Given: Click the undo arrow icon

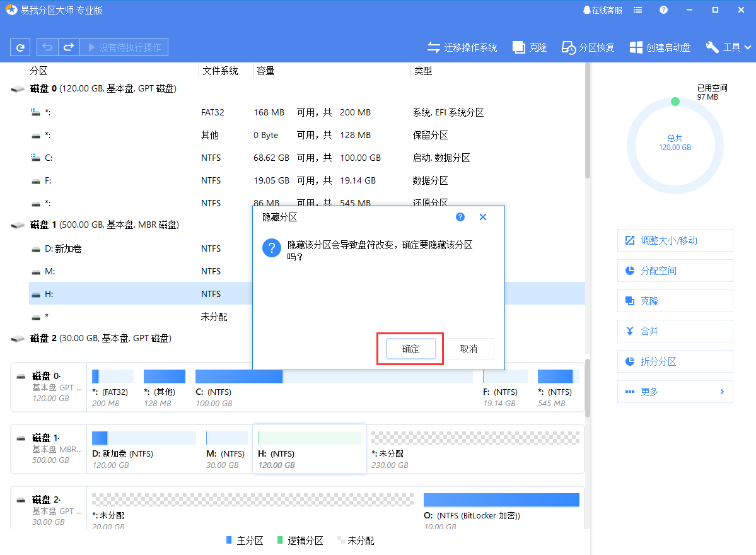Looking at the screenshot, I should 47,47.
